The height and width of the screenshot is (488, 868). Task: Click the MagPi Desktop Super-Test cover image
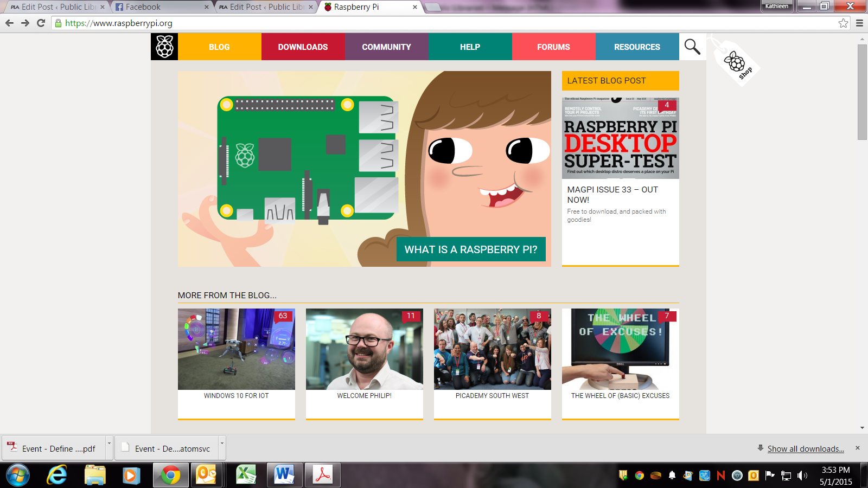[621, 138]
